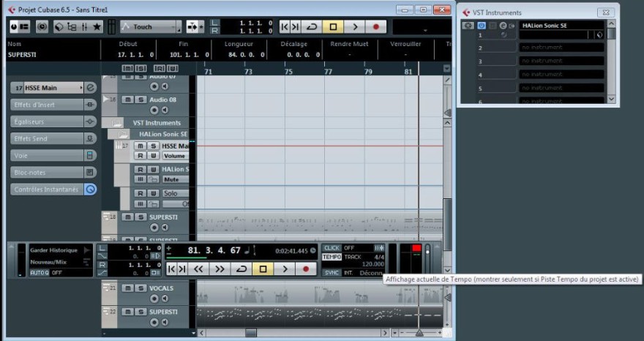Open the mixer faders icon in toolbar
This screenshot has width=644, height=341.
click(x=85, y=26)
